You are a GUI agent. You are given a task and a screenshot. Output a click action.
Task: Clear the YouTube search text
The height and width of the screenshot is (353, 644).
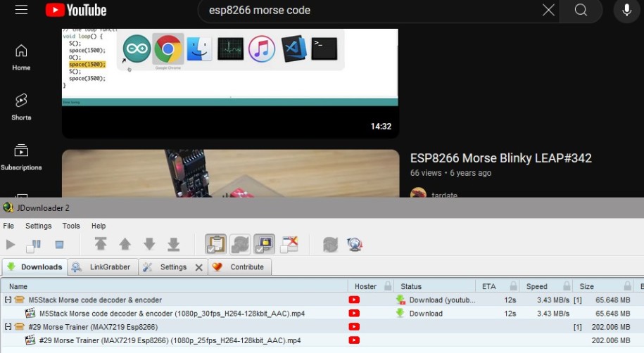pos(548,10)
